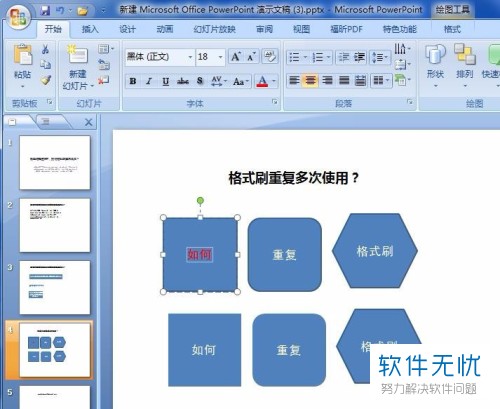Screen dimensions: 500x409
Task: Select slide 3 thumbnail
Action: click(55, 287)
